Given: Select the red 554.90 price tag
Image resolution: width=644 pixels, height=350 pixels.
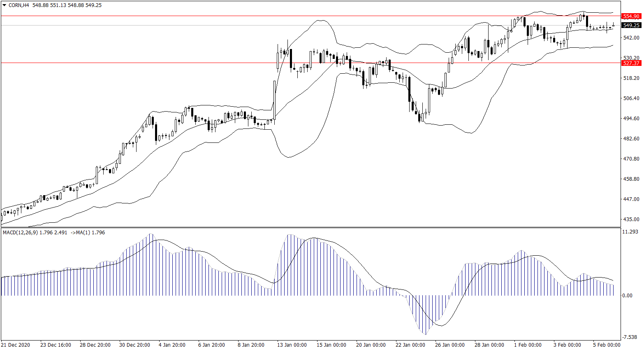Looking at the screenshot, I should point(631,16).
